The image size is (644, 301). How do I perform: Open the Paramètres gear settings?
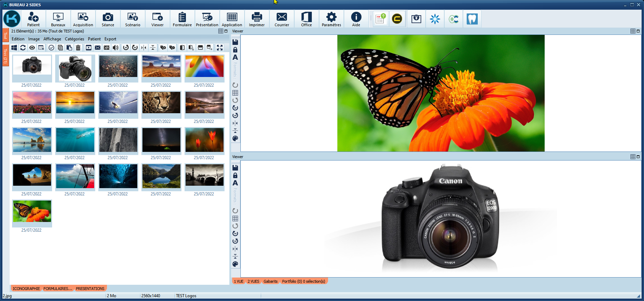pyautogui.click(x=331, y=19)
